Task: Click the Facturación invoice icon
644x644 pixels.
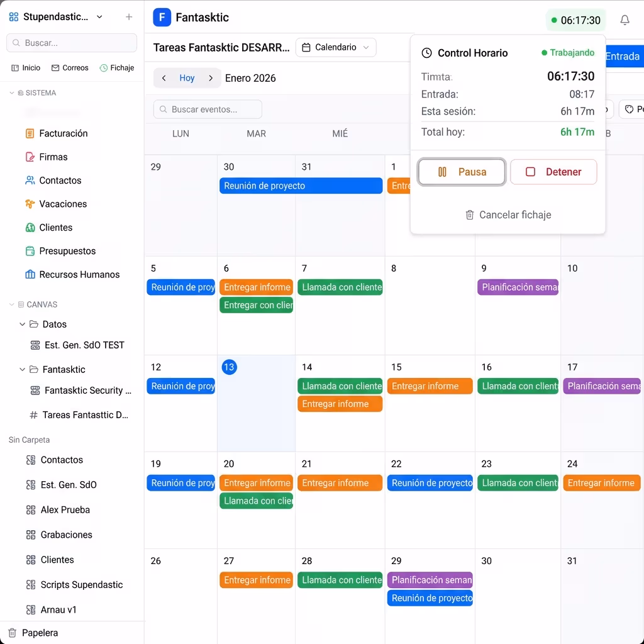Action: [30, 133]
